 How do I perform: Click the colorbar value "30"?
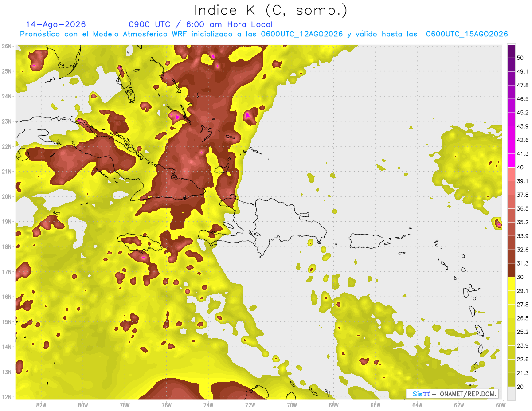[x=520, y=277]
